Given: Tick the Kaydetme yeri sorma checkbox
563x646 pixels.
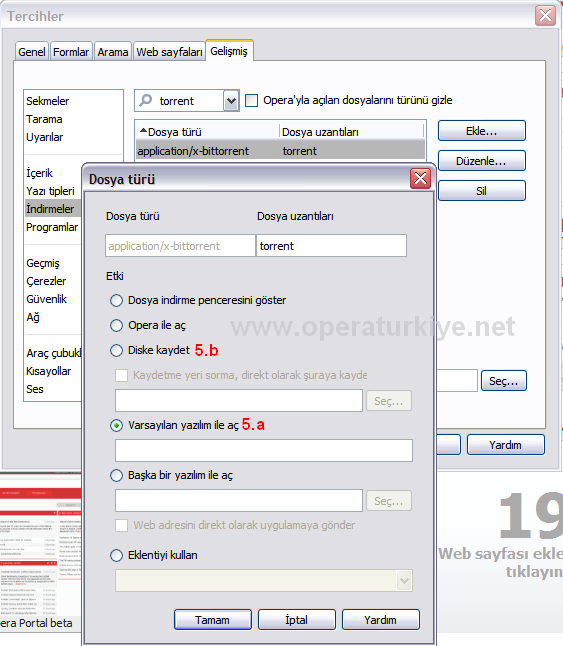Looking at the screenshot, I should click(121, 375).
